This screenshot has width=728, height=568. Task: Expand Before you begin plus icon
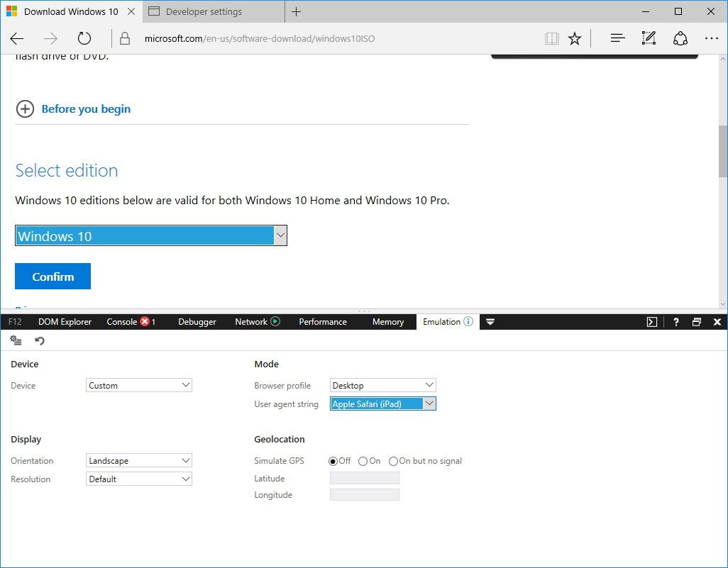pos(25,109)
